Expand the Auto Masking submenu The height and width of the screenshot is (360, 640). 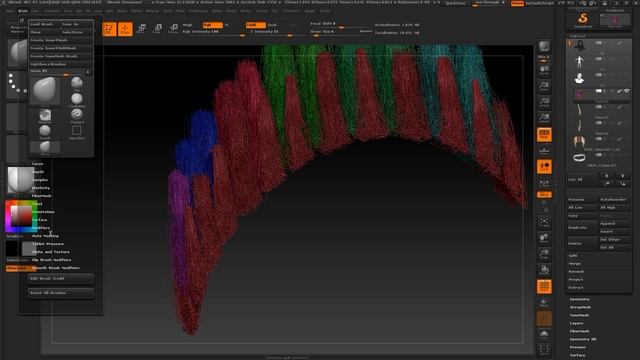pyautogui.click(x=45, y=236)
